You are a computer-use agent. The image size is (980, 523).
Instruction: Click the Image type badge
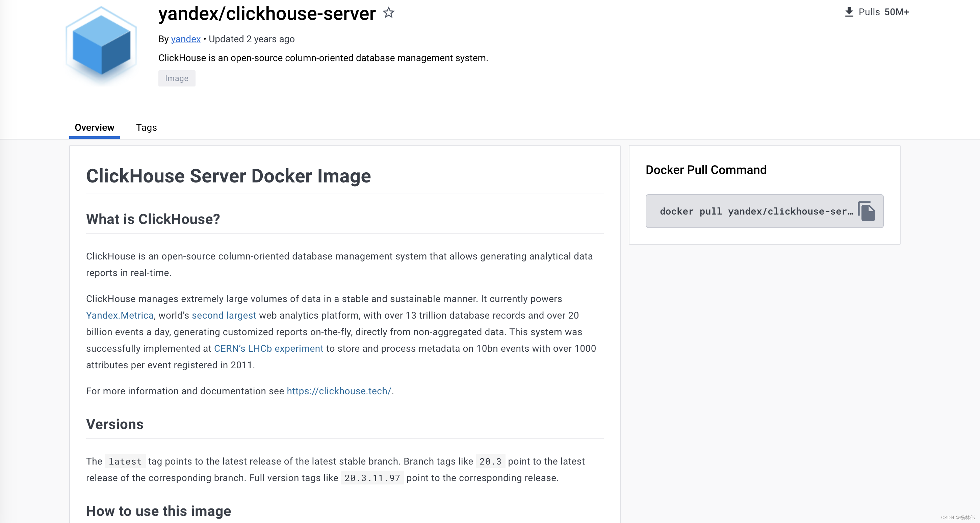[177, 78]
